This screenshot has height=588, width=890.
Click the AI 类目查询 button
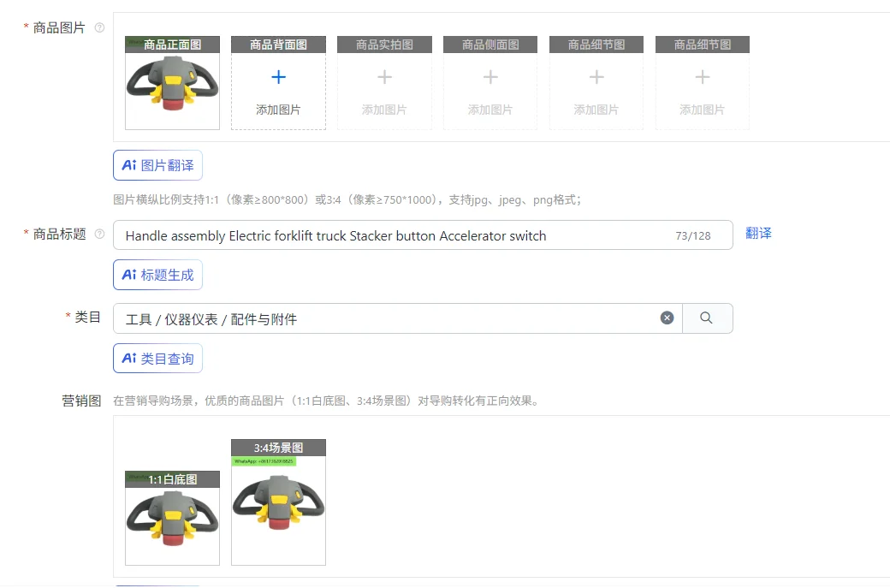click(x=157, y=358)
